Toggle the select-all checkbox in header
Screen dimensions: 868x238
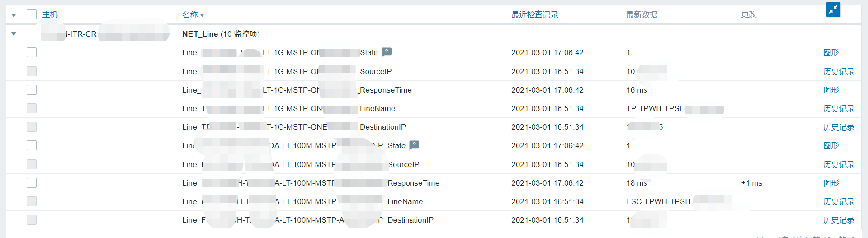click(32, 14)
